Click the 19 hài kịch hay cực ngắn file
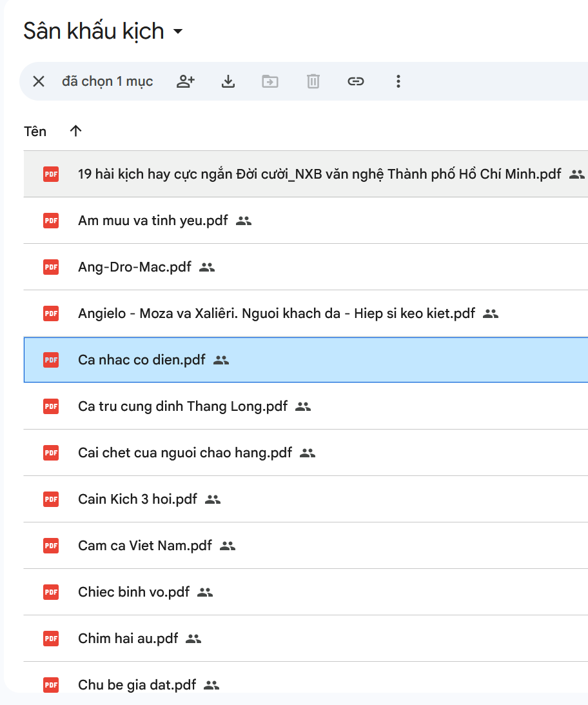588x705 pixels. pos(319,174)
